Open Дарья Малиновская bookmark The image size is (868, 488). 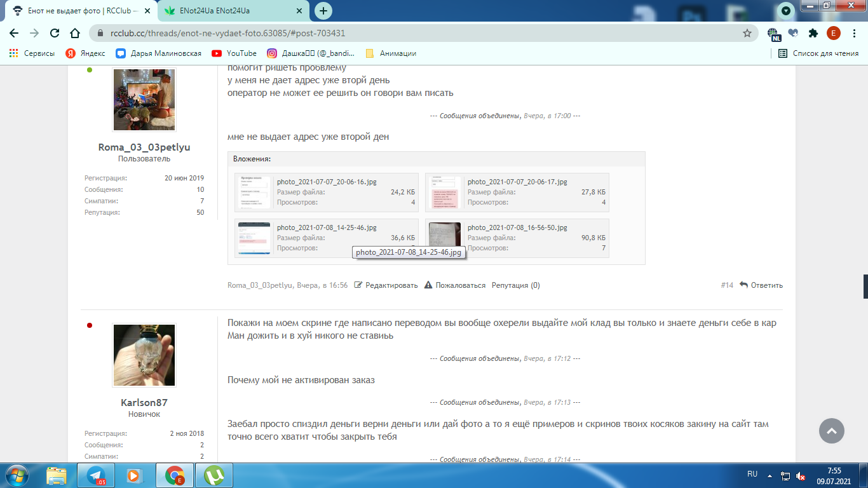[158, 53]
